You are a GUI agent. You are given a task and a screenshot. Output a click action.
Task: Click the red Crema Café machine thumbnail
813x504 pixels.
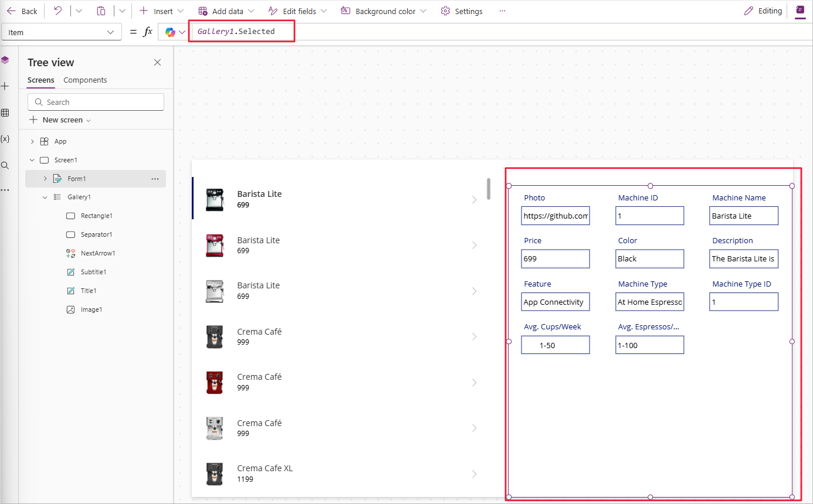tap(215, 382)
